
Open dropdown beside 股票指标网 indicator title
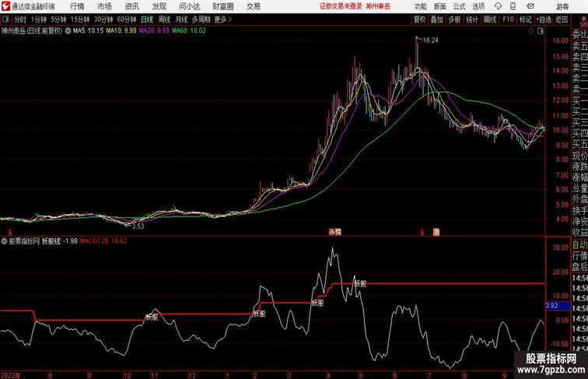click(4, 241)
